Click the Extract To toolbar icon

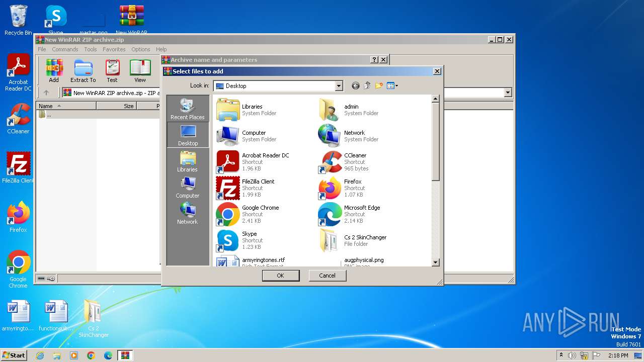[x=83, y=71]
